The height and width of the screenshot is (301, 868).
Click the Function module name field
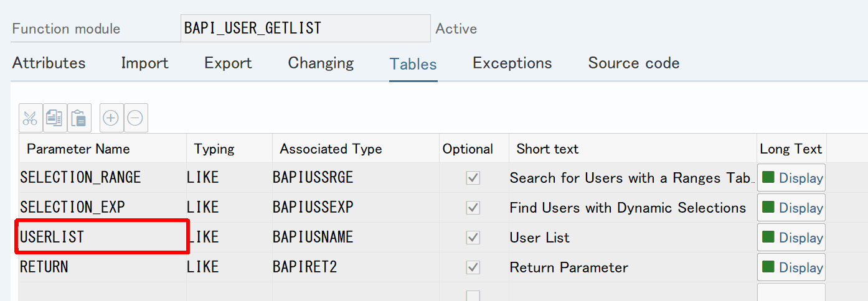coord(305,29)
